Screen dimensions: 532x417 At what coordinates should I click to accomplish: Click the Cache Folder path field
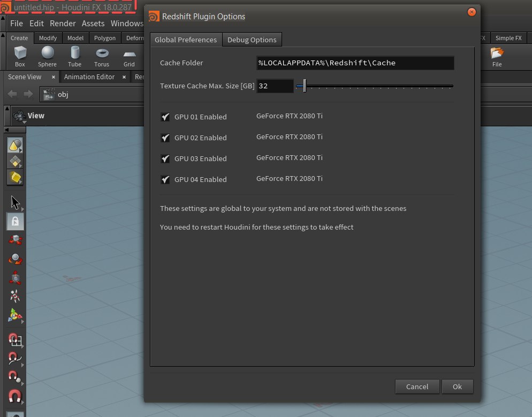pos(355,63)
